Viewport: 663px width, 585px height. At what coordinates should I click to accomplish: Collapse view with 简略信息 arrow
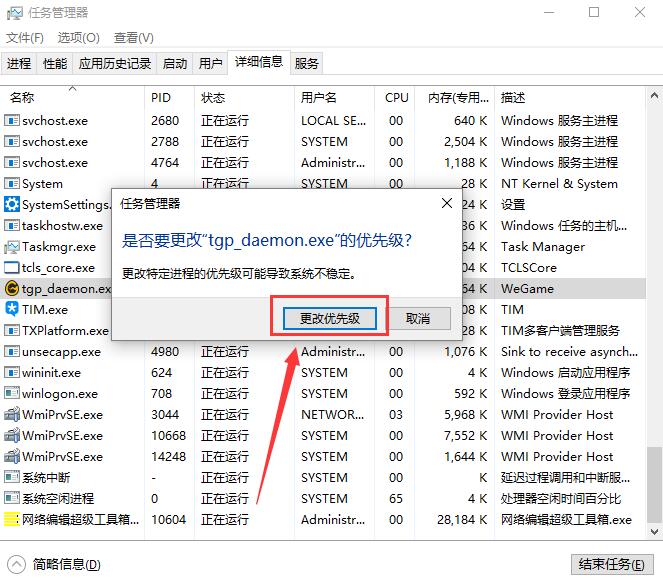(x=17, y=564)
